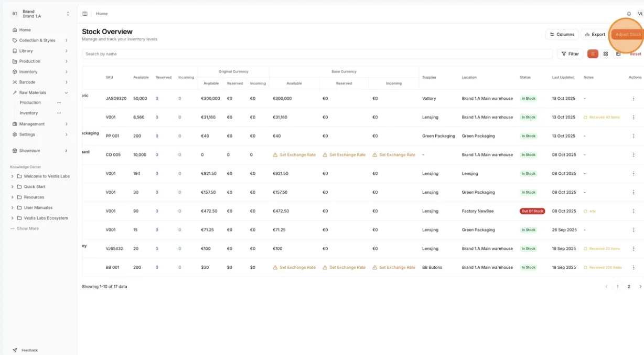Open the Columns settings button

[562, 35]
